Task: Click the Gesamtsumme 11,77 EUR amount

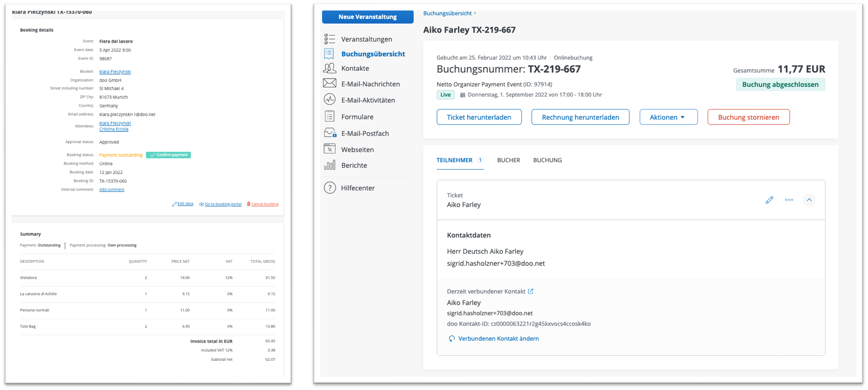Action: coord(801,69)
